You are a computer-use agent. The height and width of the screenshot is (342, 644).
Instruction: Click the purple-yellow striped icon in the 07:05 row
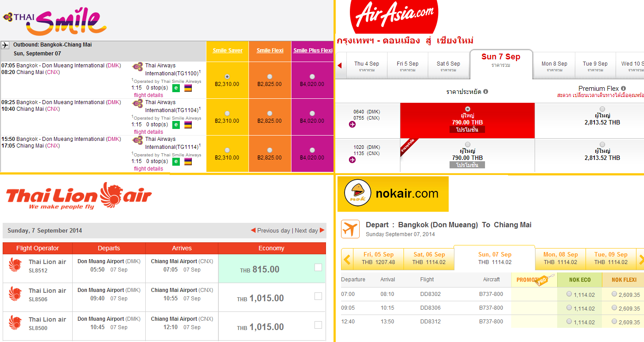point(188,88)
